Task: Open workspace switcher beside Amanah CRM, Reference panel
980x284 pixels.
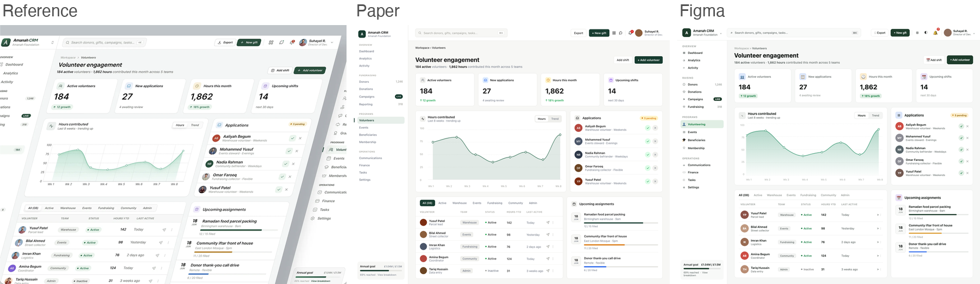Action: tap(52, 42)
